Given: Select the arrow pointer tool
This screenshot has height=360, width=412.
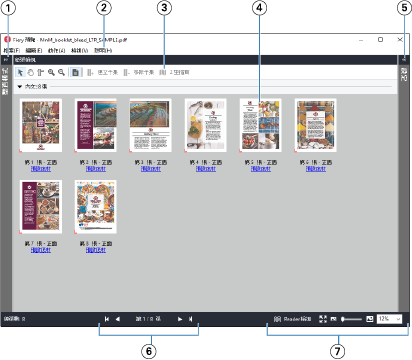Looking at the screenshot, I should (x=20, y=72).
